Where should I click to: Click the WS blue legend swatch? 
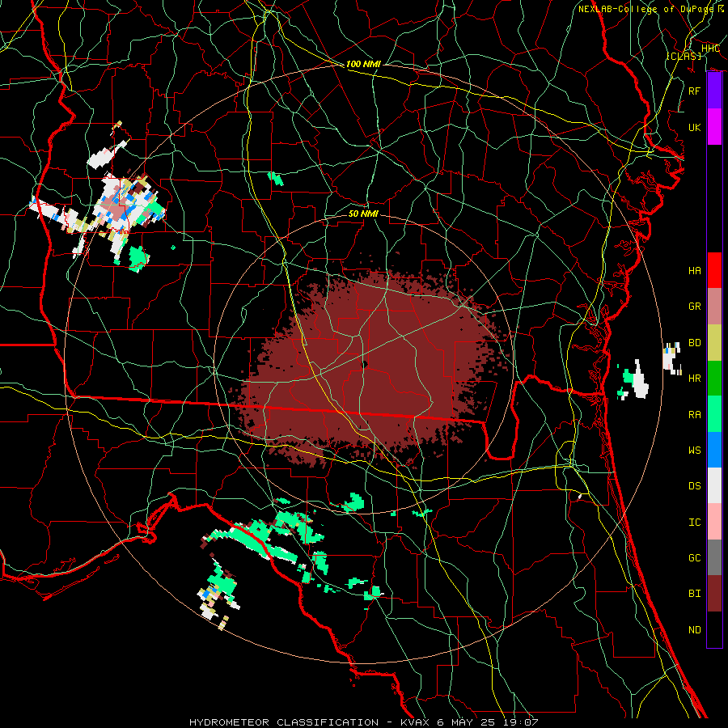pos(714,450)
